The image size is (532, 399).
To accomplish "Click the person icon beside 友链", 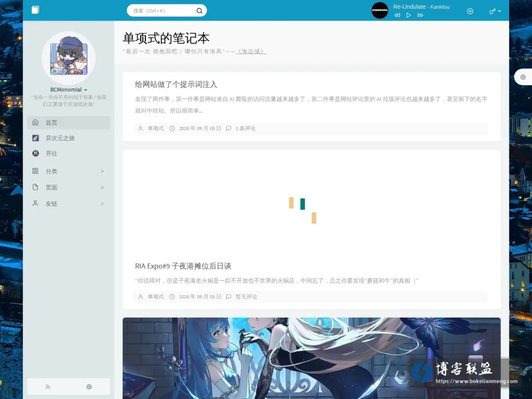I will coord(35,203).
